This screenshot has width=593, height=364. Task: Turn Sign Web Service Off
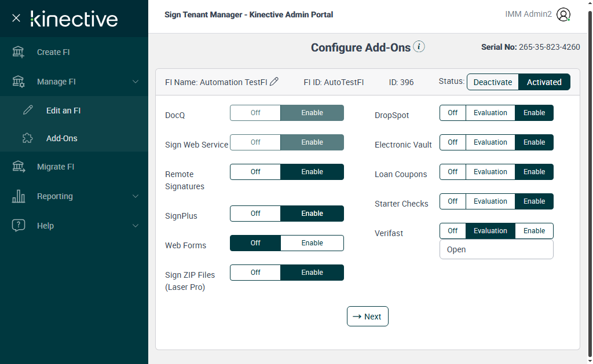point(255,142)
